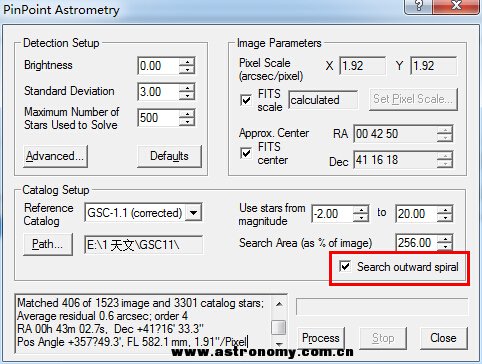The image size is (482, 364).
Task: Decrease Search Area with down arrow
Action: 445,247
